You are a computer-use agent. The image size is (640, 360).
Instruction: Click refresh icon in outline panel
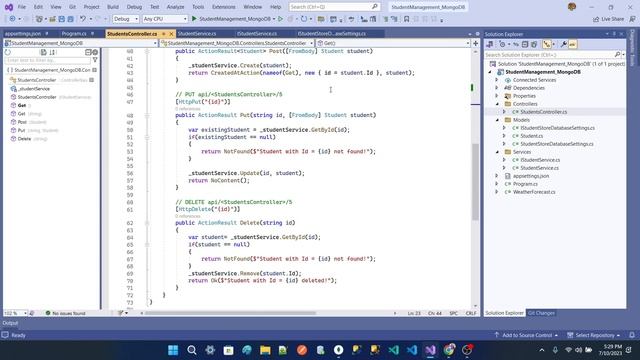tap(8, 52)
